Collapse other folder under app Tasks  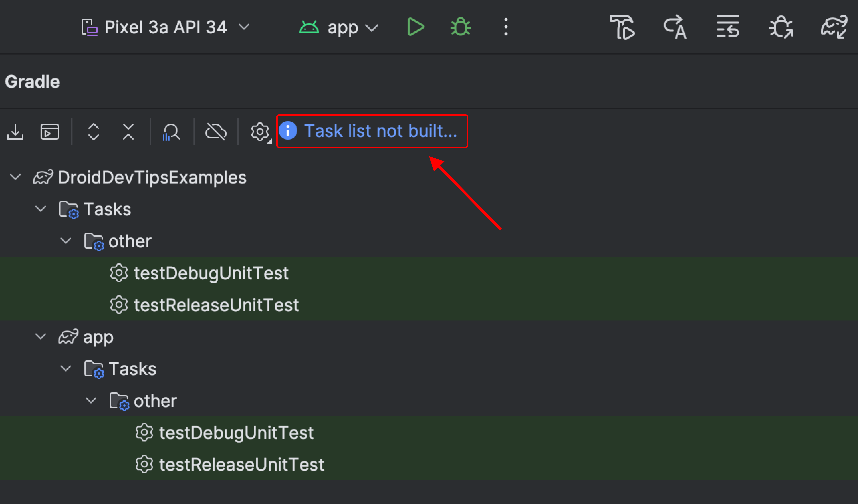(x=91, y=400)
